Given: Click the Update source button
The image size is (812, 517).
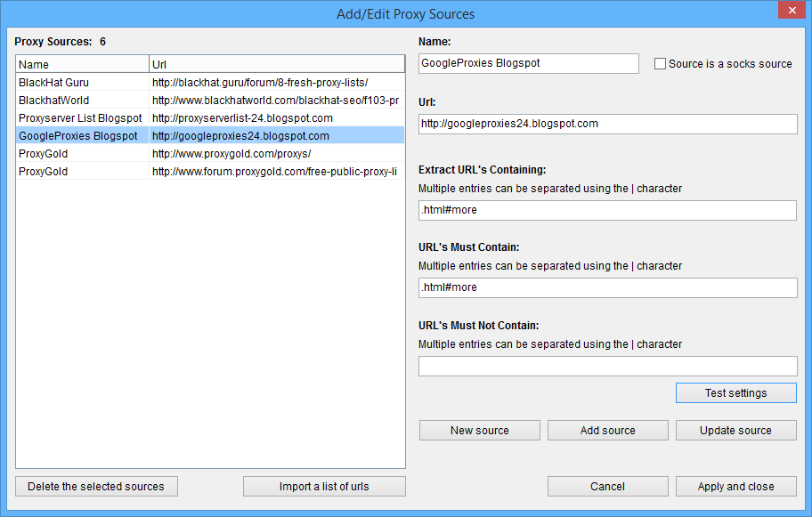Looking at the screenshot, I should [x=735, y=430].
